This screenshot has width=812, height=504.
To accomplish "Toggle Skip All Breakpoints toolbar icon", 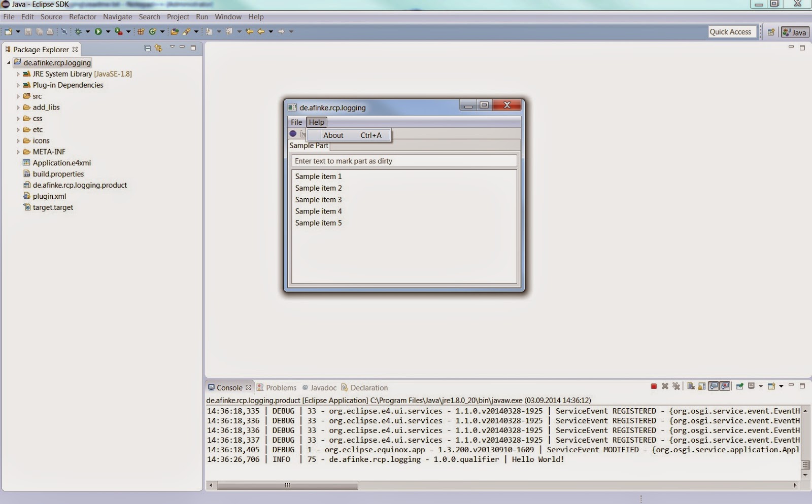I will 64,31.
